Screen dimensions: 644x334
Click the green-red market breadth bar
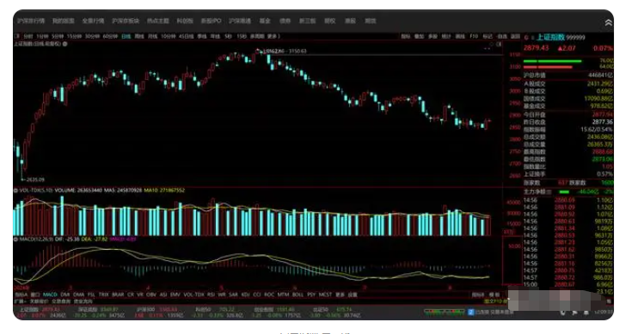445,312
